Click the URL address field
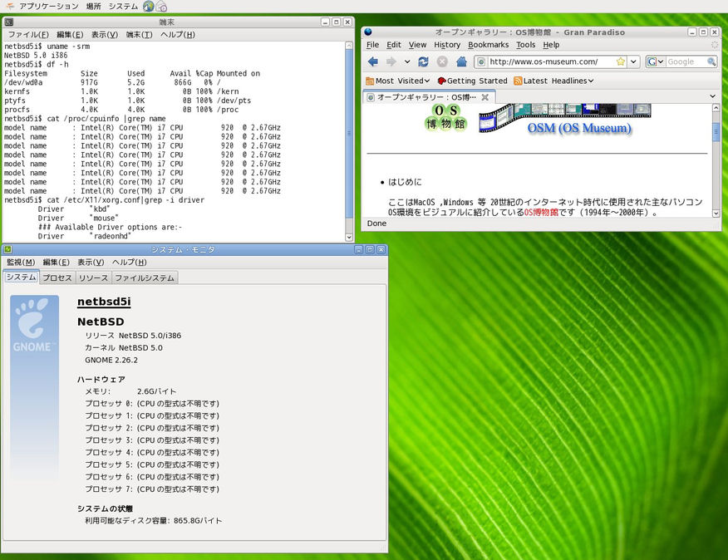Viewport: 728px width, 560px height. point(551,61)
